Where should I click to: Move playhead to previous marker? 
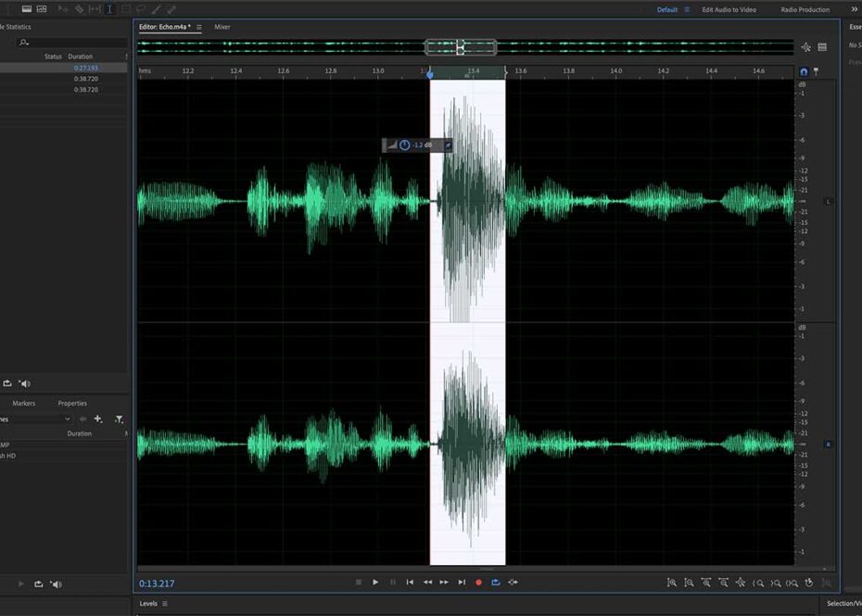click(410, 583)
